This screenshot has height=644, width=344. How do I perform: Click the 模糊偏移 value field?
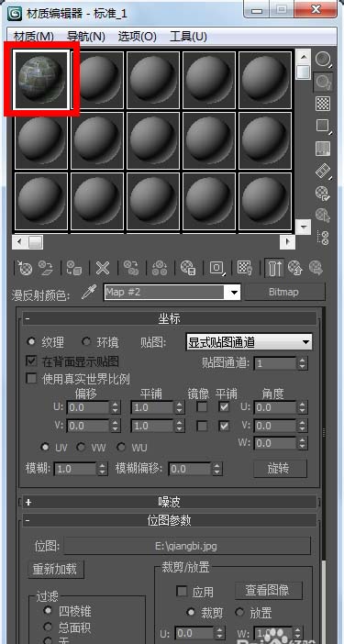pos(190,469)
